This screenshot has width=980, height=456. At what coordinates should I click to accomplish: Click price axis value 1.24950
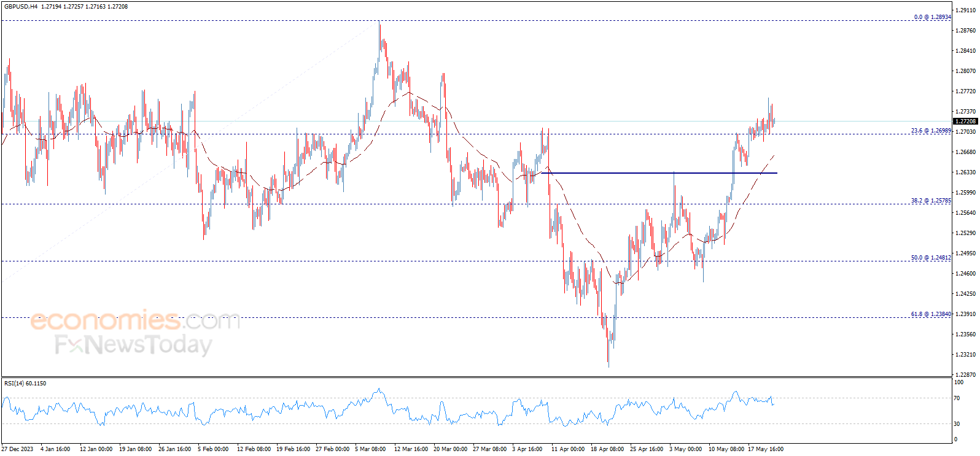click(x=966, y=253)
